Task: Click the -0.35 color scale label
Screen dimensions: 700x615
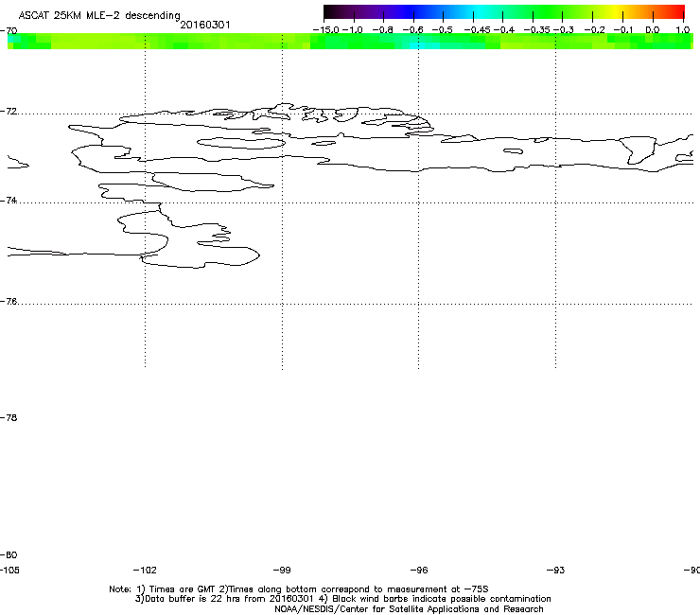Action: point(537,30)
